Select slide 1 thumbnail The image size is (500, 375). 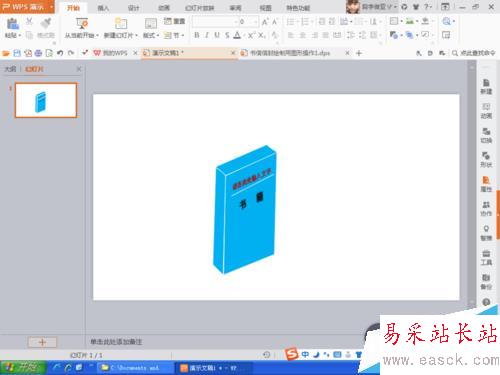46,100
